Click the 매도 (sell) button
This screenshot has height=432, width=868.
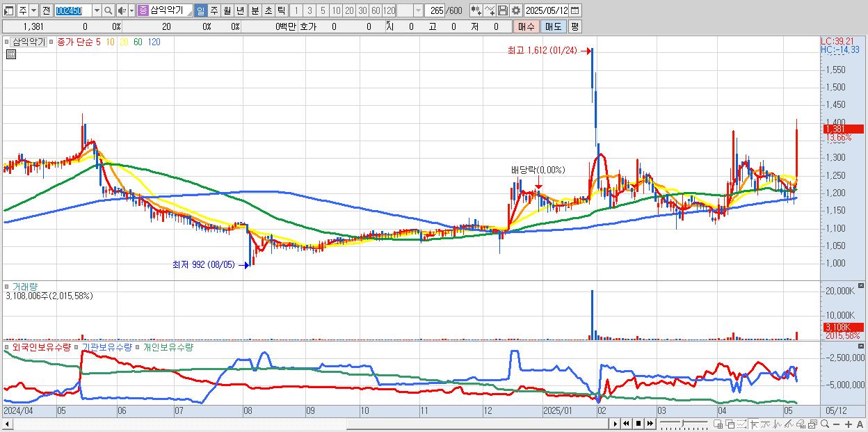[x=554, y=26]
